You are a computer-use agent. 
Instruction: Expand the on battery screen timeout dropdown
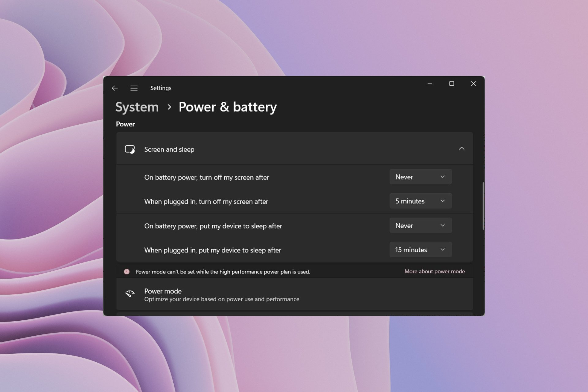419,177
